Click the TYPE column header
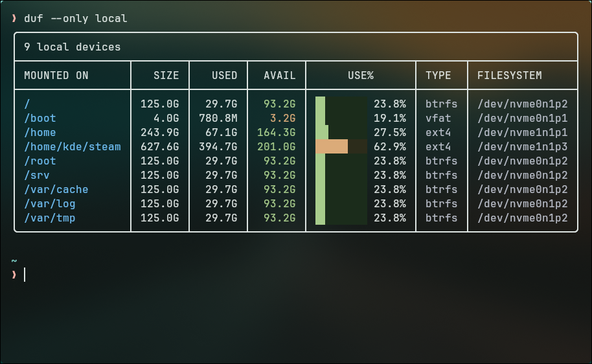The width and height of the screenshot is (592, 364). coord(438,76)
